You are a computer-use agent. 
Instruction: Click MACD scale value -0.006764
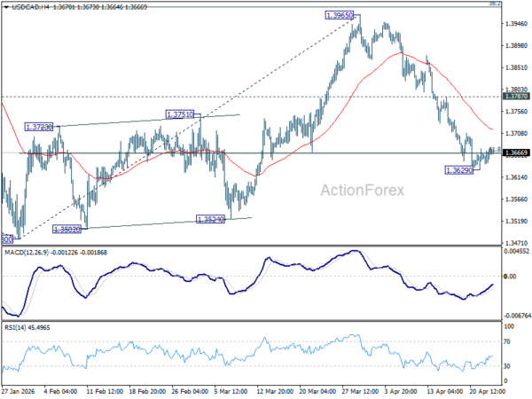(517, 316)
